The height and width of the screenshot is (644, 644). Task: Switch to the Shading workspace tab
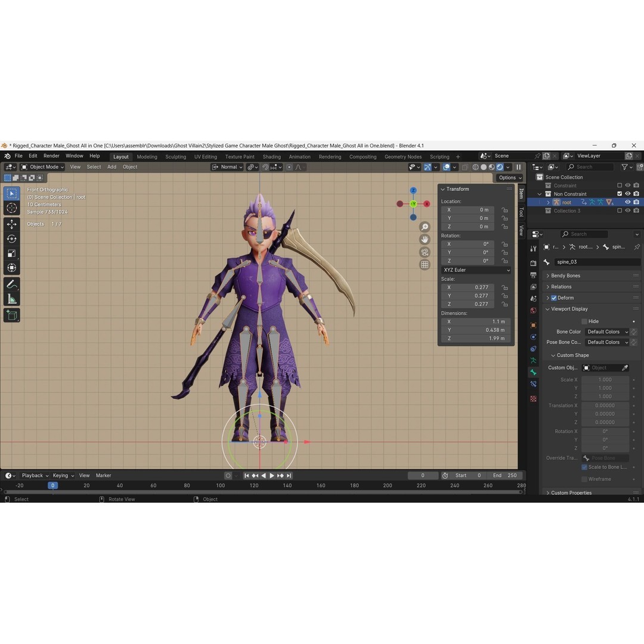[271, 157]
